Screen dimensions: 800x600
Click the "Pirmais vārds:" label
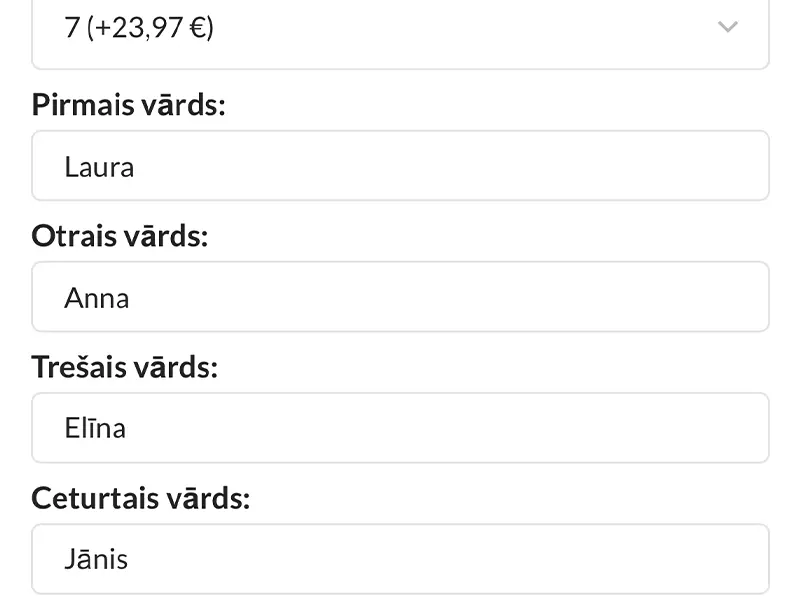[129, 105]
